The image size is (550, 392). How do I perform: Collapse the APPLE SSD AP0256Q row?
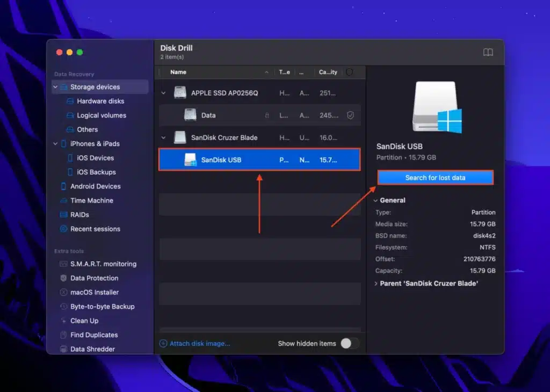point(163,93)
